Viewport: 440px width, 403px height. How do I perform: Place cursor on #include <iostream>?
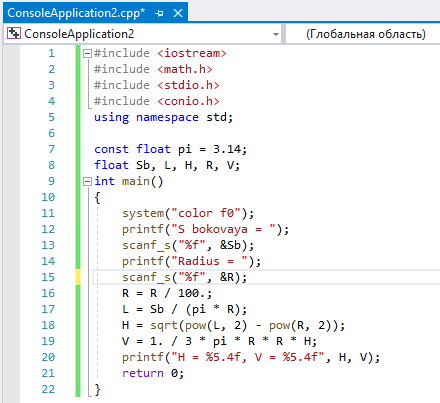pyautogui.click(x=160, y=53)
